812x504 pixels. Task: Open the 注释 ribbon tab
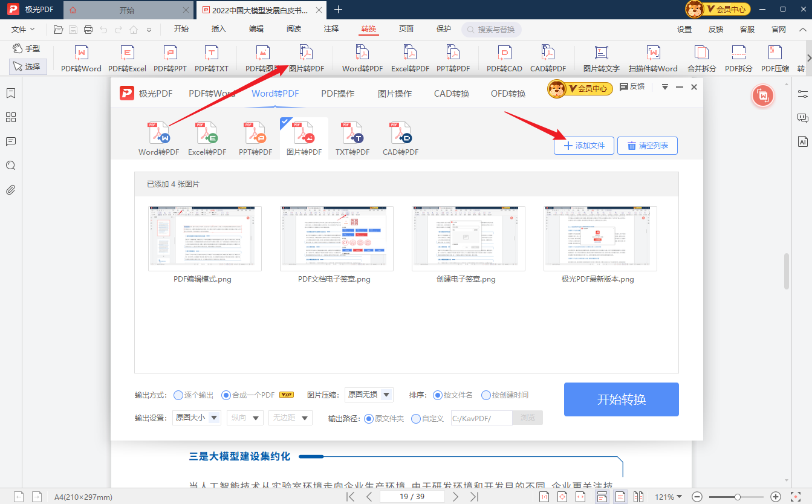pos(331,28)
